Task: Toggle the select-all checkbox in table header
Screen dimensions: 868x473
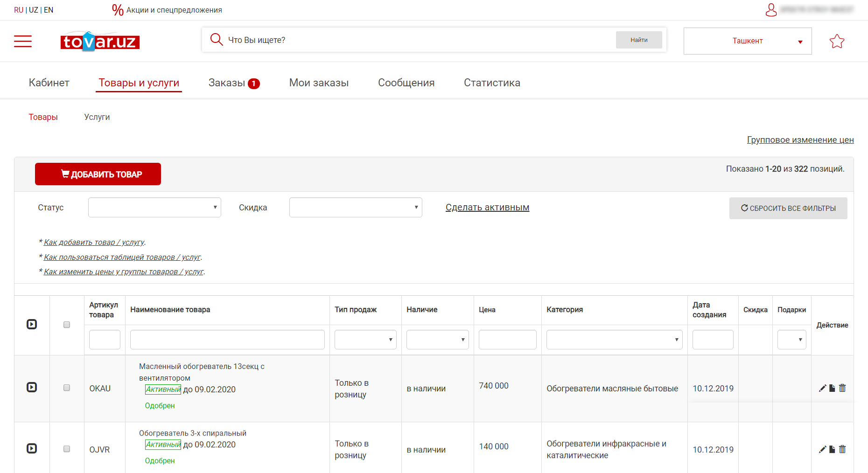Action: click(x=67, y=325)
